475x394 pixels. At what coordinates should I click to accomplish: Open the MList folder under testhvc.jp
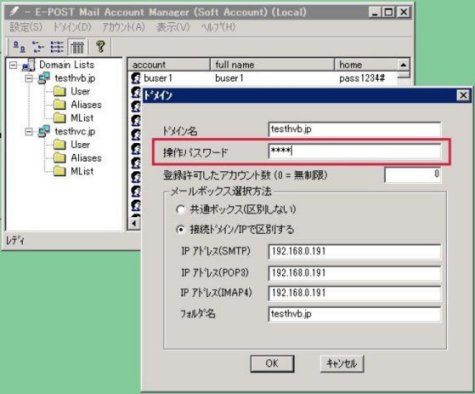82,171
